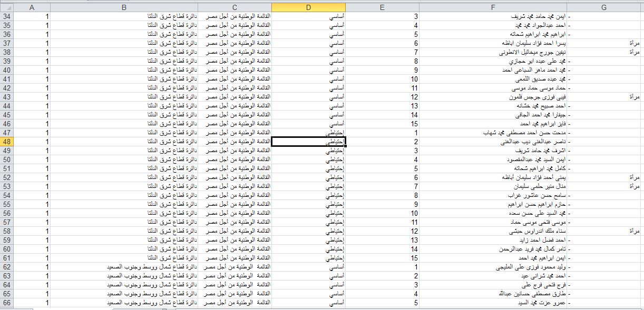Viewport: 644px width, 310px height.
Task: Select highlighted column D header
Action: tap(308, 7)
